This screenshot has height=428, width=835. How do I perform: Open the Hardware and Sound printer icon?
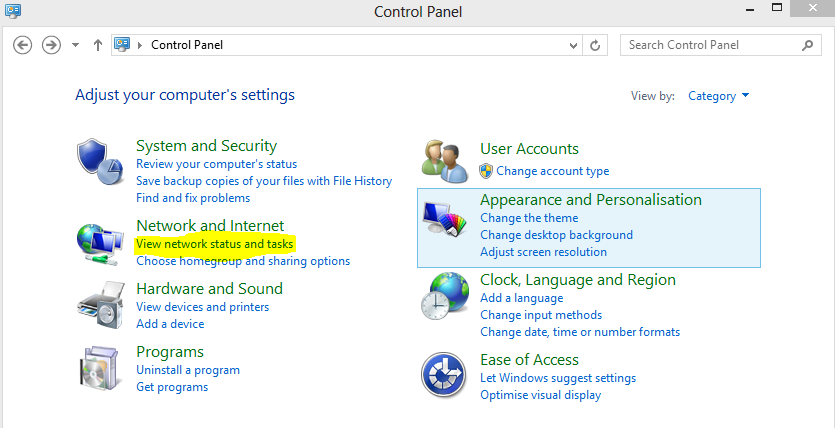[x=101, y=306]
